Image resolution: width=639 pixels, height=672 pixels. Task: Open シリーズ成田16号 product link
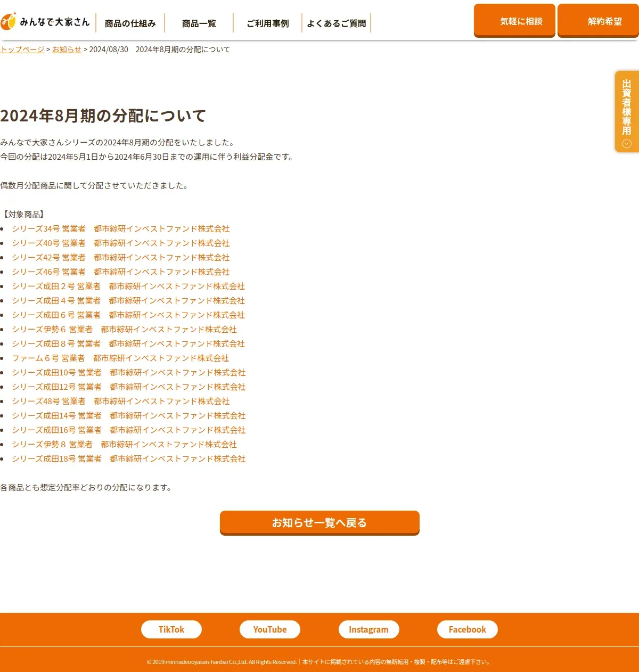(129, 430)
